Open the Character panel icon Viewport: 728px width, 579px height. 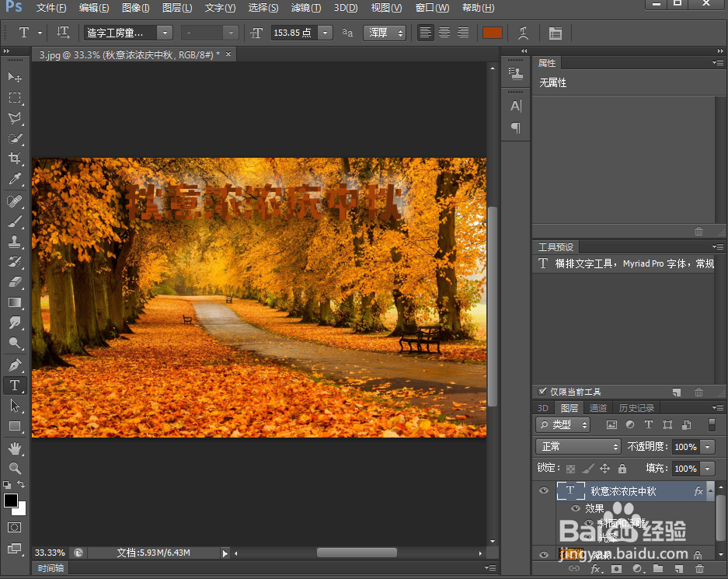point(516,106)
